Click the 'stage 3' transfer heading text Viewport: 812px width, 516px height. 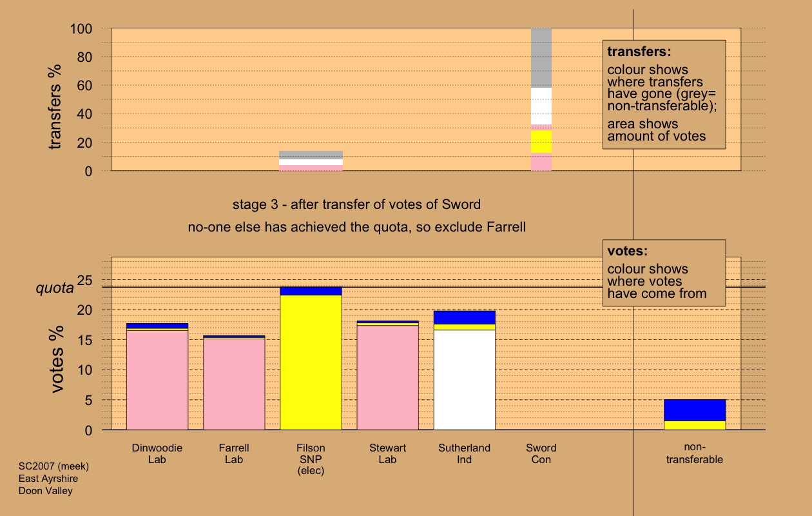356,205
